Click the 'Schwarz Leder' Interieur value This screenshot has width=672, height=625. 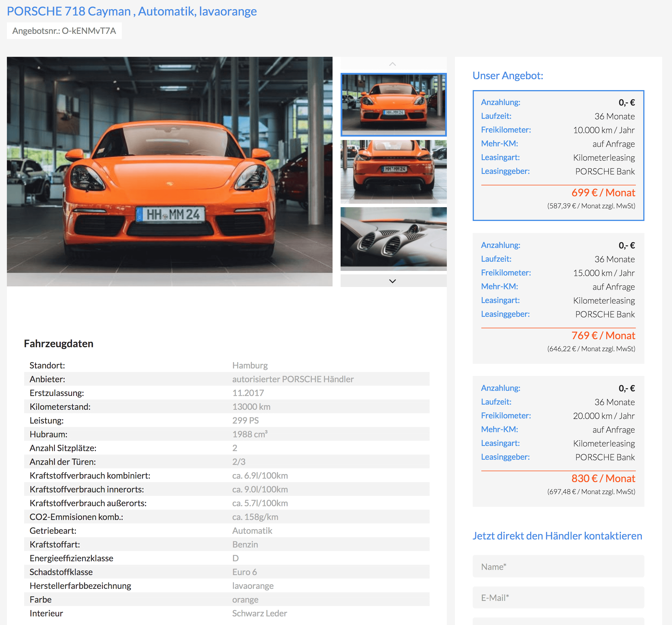(260, 614)
